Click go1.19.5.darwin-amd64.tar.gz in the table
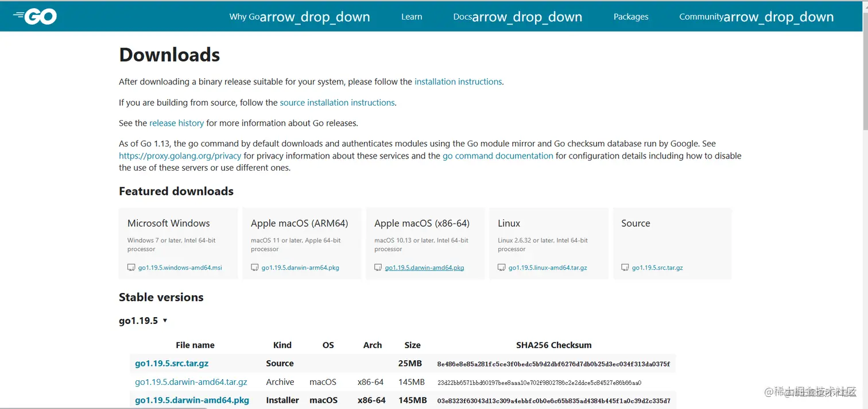Viewport: 868px width, 409px height. click(191, 382)
